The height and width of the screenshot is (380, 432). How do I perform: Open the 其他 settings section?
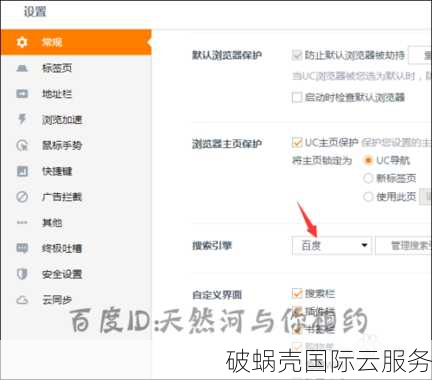point(76,222)
